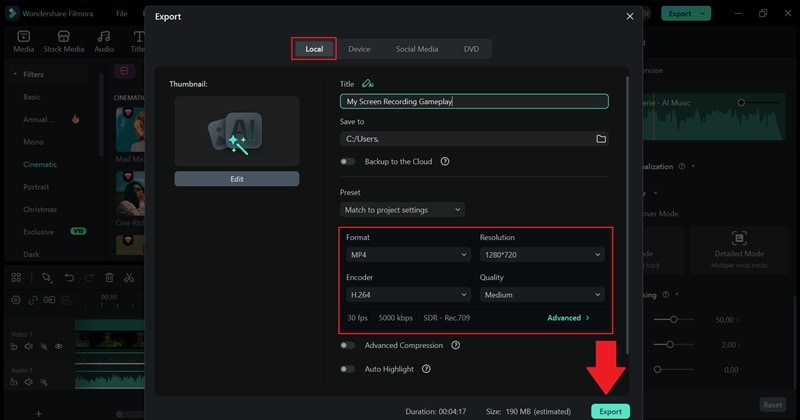Click the undo arrow in timeline toolbar

pyautogui.click(x=69, y=278)
